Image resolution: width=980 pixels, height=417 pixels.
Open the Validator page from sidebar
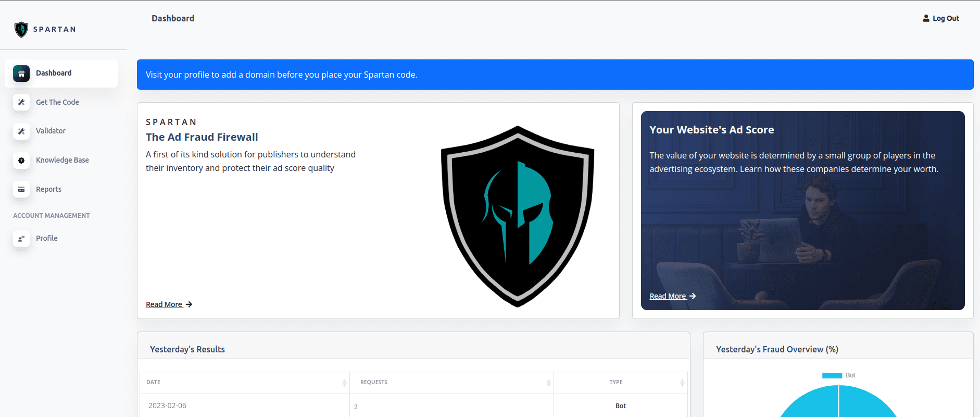pos(51,131)
